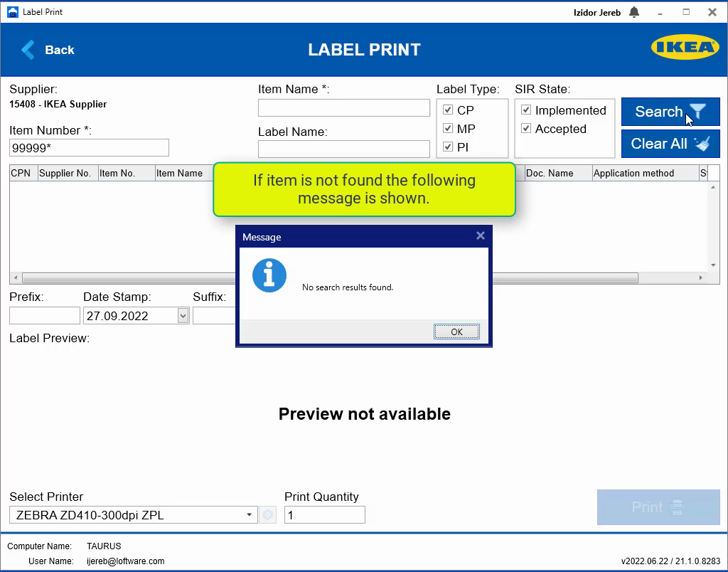The width and height of the screenshot is (728, 572).
Task: Click the Supplier No. column header
Action: coord(68,173)
